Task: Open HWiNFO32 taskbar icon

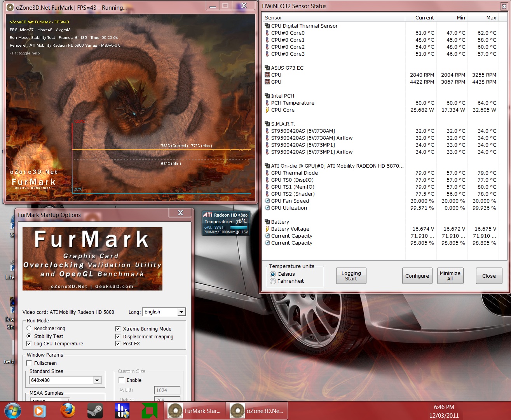Action: point(122,411)
